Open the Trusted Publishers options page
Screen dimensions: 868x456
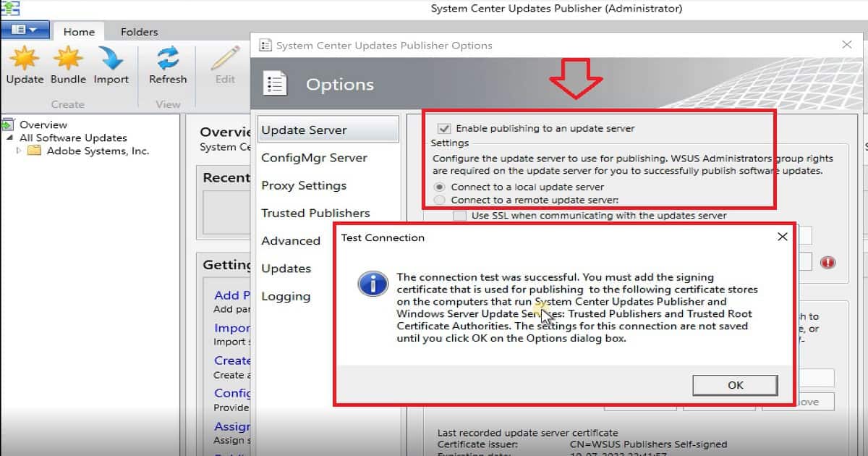pyautogui.click(x=315, y=213)
